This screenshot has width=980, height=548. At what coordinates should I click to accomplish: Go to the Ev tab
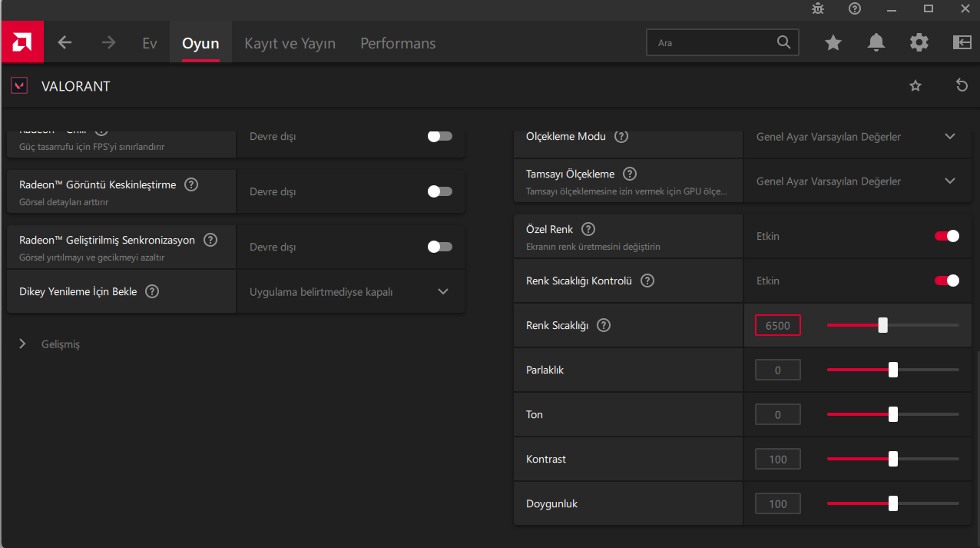pos(150,43)
